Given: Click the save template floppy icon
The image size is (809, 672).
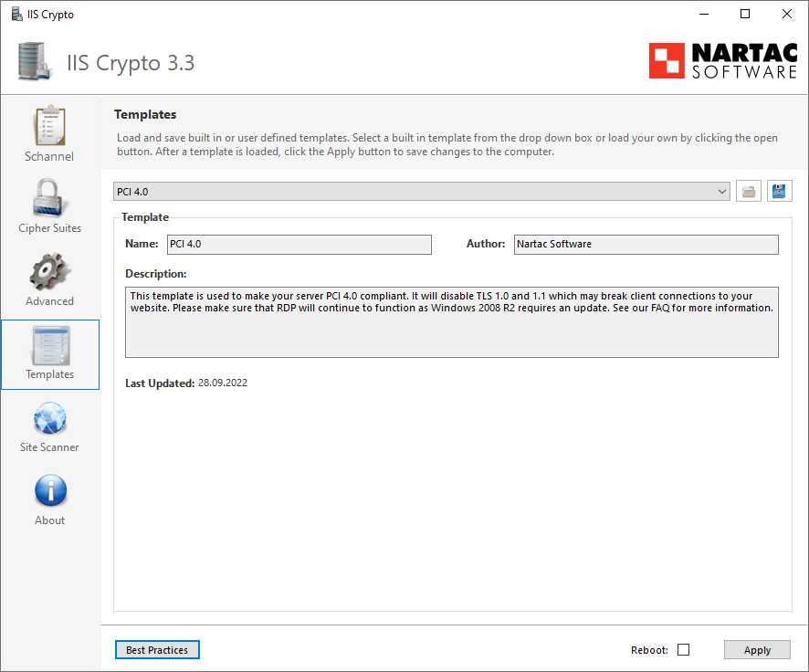Looking at the screenshot, I should [779, 192].
